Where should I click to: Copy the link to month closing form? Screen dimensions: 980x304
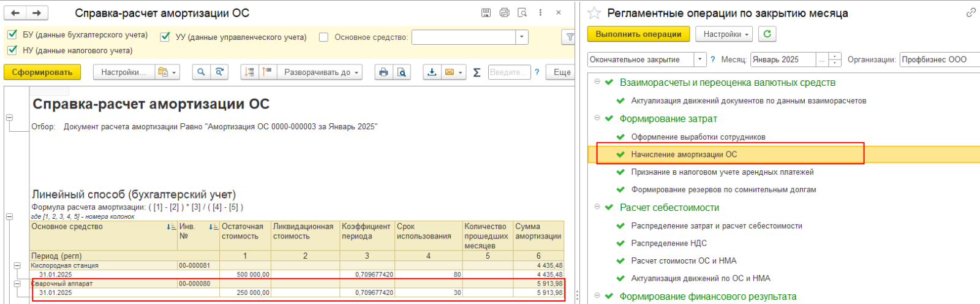click(971, 12)
